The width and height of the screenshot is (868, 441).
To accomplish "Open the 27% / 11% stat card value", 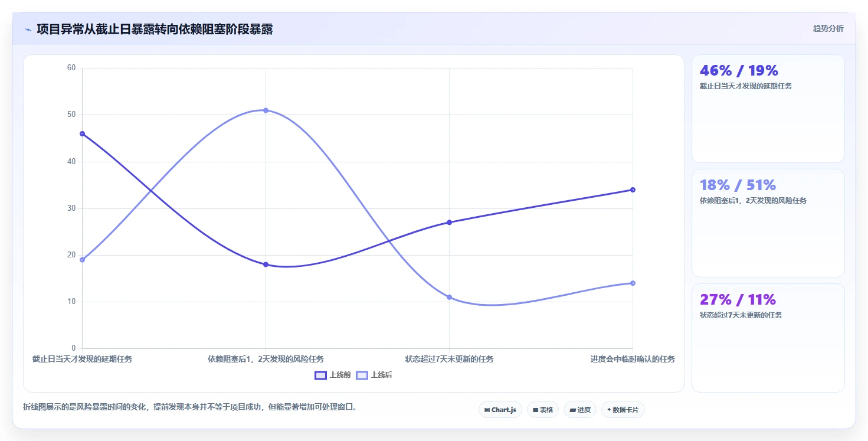I will click(x=738, y=299).
